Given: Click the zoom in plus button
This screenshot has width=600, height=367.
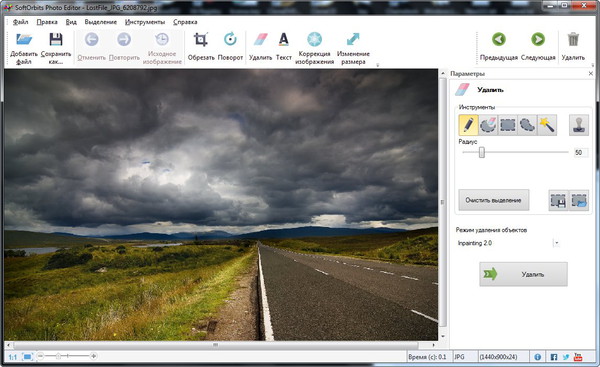Looking at the screenshot, I should click(x=93, y=356).
